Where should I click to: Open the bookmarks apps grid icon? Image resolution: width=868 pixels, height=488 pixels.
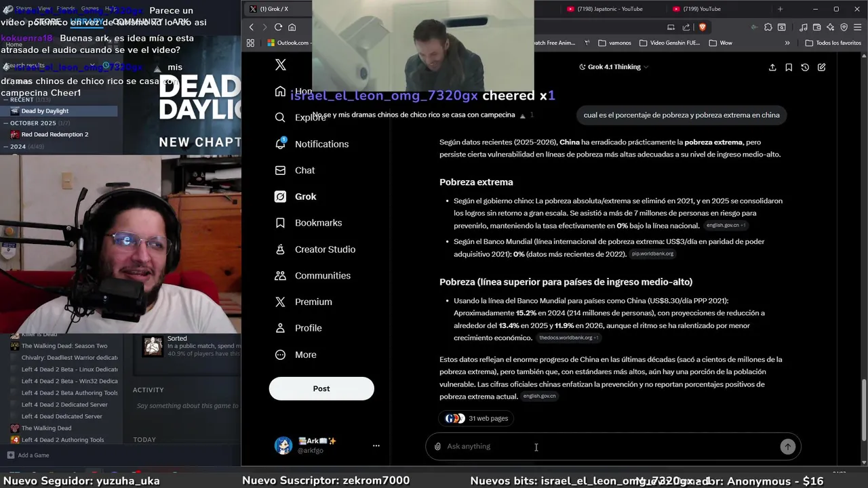tap(250, 43)
